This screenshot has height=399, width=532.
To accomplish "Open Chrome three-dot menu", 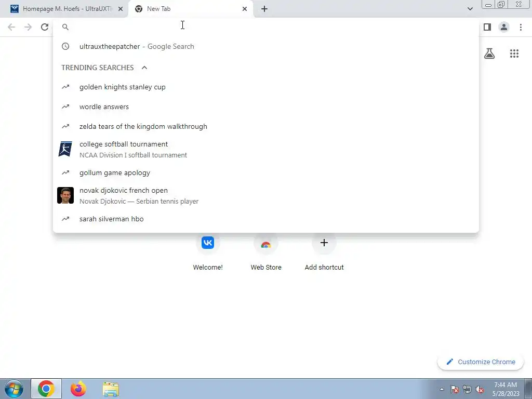I will (x=521, y=27).
